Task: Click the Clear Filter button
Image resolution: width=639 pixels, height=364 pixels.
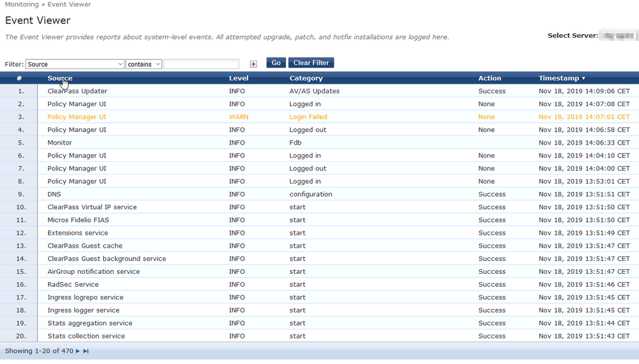Action: (x=311, y=63)
